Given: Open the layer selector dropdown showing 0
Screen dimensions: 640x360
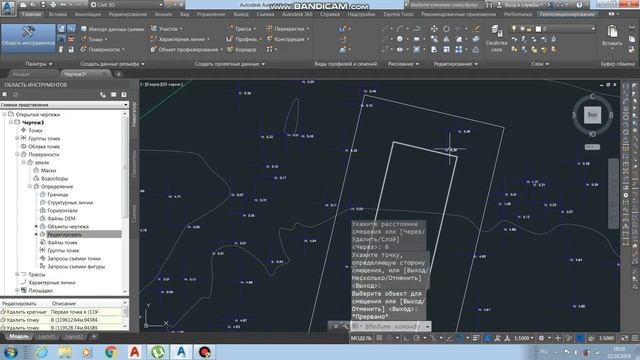Looking at the screenshot, I should pyautogui.click(x=553, y=29).
